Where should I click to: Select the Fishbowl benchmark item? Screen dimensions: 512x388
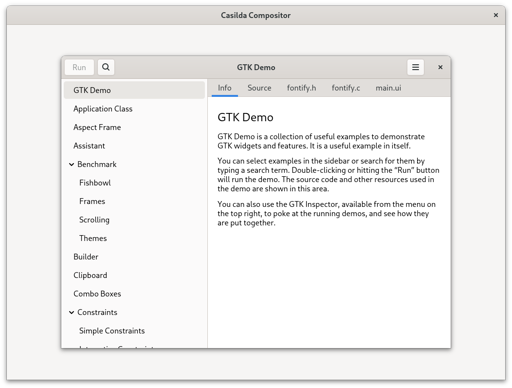click(134, 183)
